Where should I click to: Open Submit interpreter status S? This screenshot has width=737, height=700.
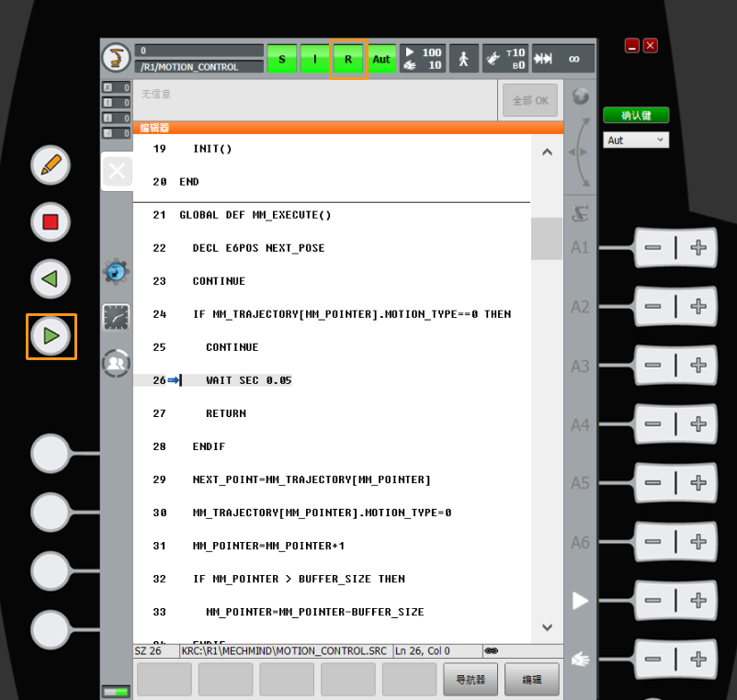point(282,59)
